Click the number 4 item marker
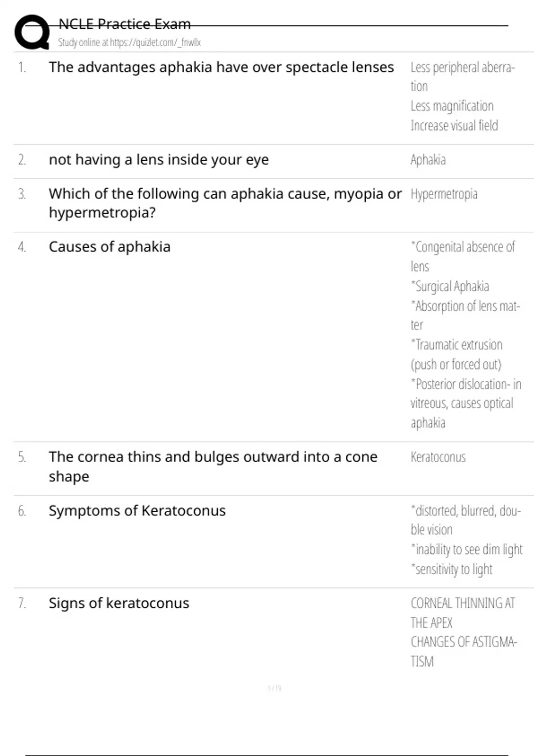 (x=22, y=247)
